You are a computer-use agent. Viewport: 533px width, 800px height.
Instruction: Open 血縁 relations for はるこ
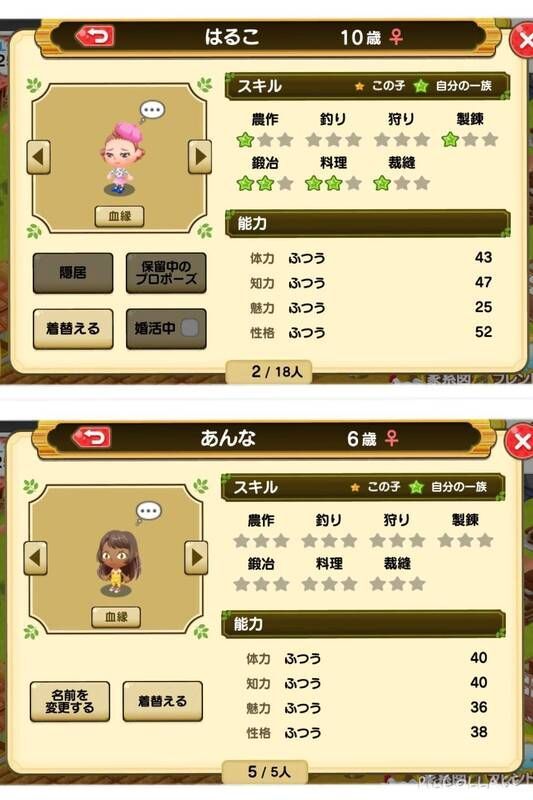point(119,216)
